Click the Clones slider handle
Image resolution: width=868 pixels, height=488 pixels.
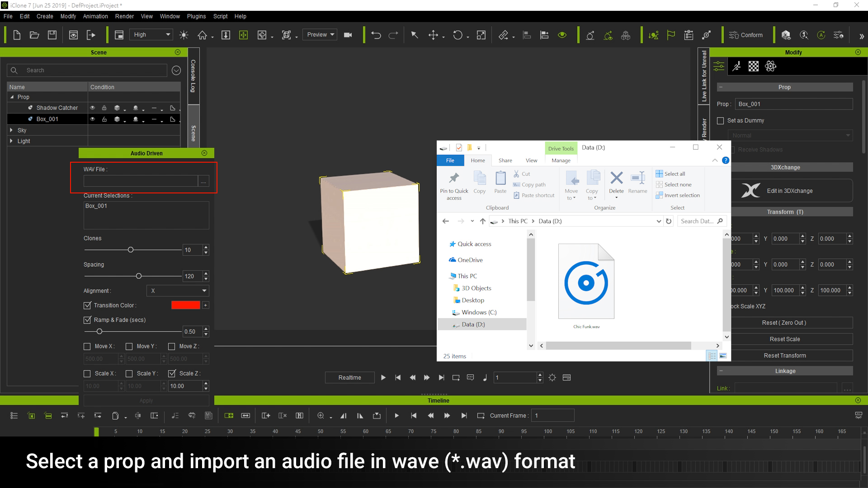click(131, 250)
